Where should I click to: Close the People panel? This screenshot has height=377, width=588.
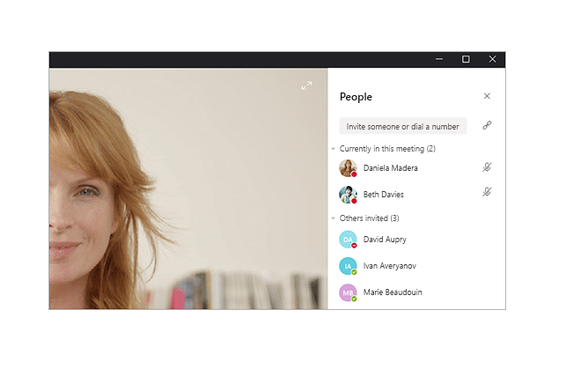click(487, 96)
